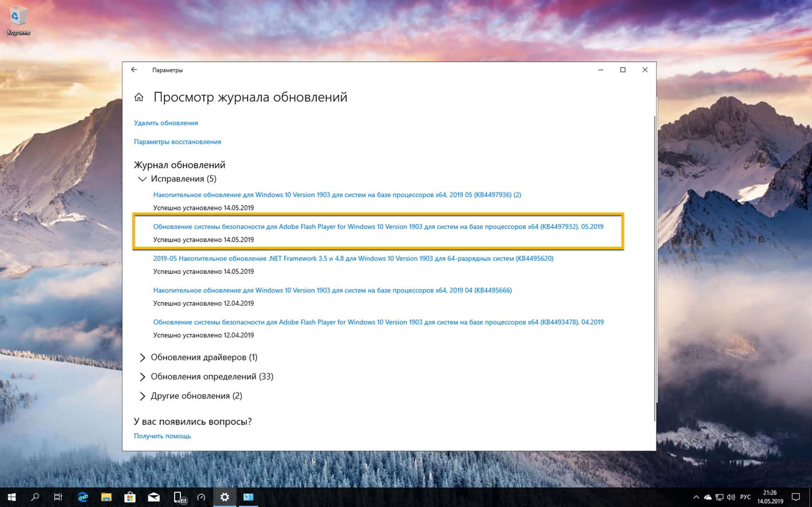
Task: Open Action Center in the system tray
Action: click(795, 497)
